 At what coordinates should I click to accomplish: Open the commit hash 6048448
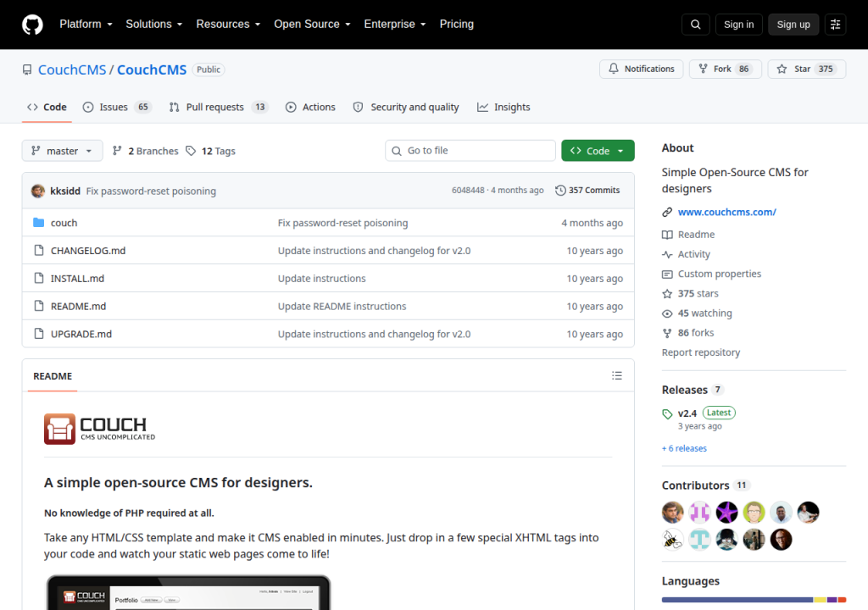pyautogui.click(x=468, y=191)
